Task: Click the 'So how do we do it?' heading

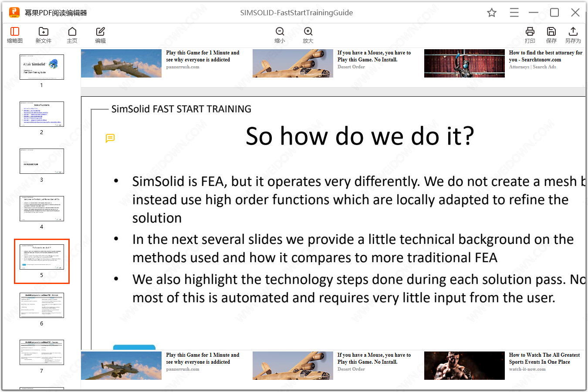Action: (360, 136)
